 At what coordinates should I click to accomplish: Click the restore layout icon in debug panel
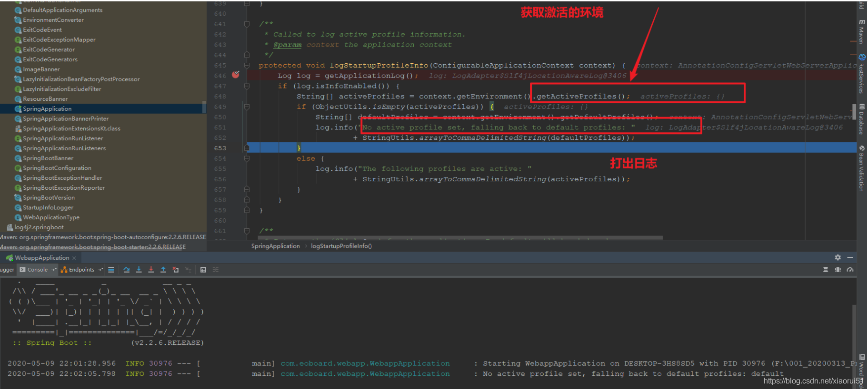(x=838, y=270)
